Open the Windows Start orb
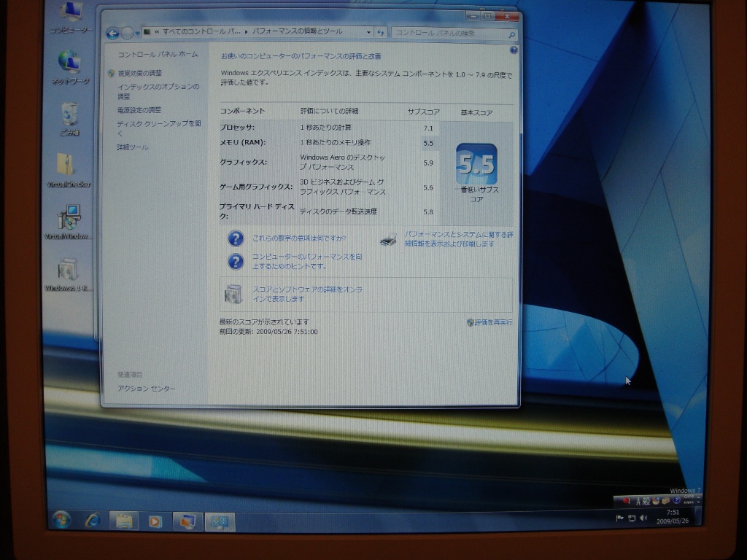 point(61,520)
